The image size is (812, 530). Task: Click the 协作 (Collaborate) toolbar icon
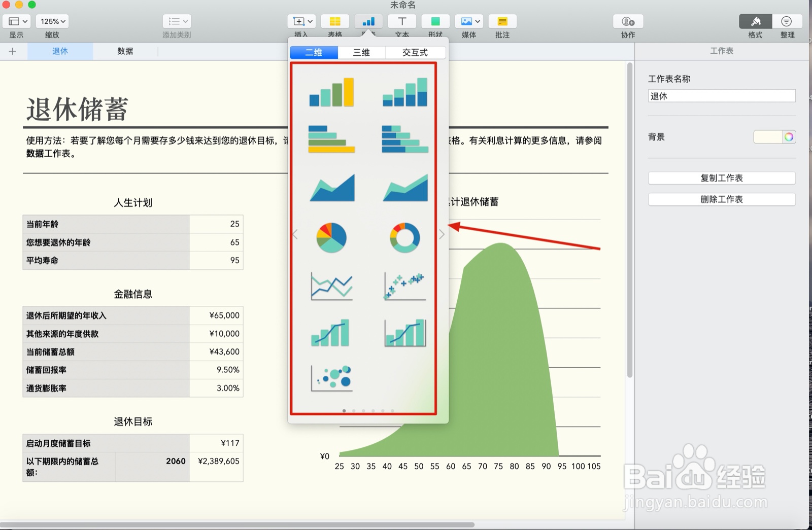628,21
